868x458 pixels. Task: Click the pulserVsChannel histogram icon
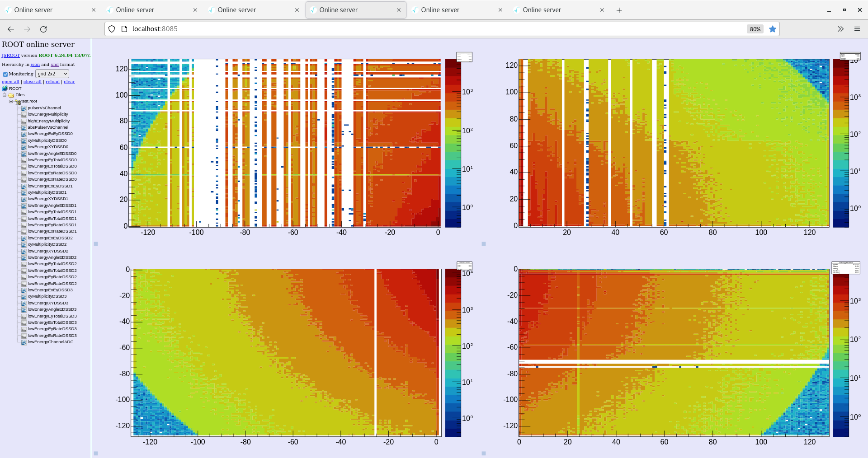[x=24, y=108]
